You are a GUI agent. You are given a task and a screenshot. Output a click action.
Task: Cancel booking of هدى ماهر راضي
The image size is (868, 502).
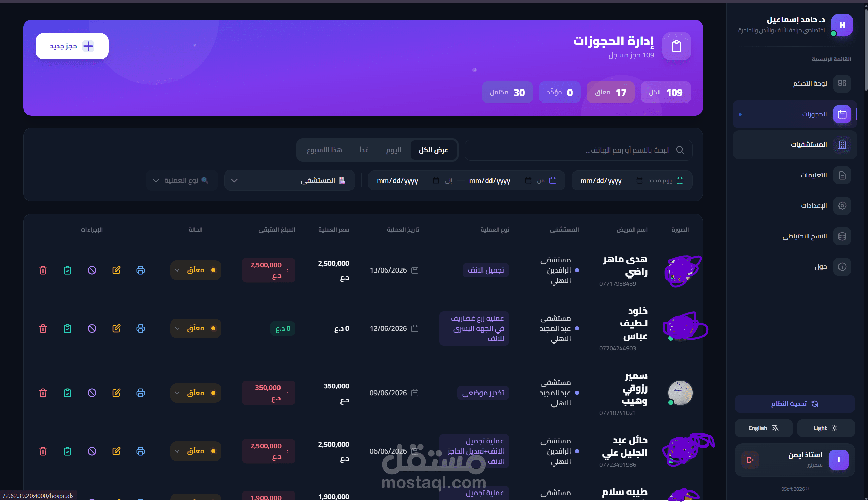[x=92, y=270]
